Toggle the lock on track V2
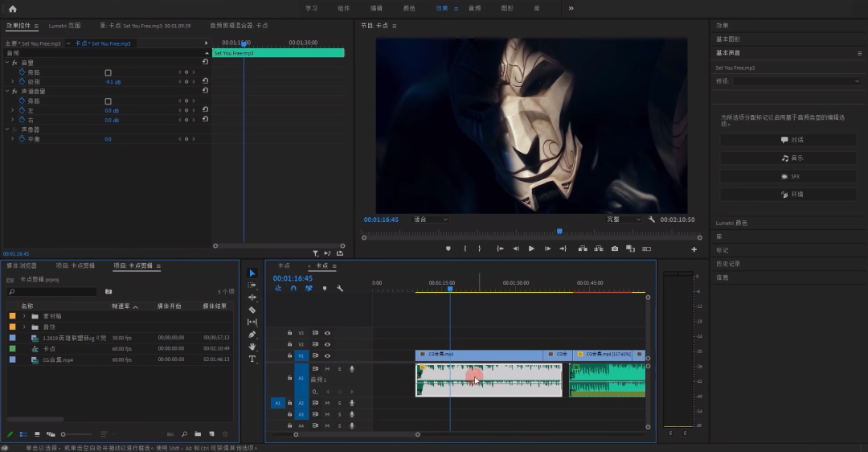The width and height of the screenshot is (868, 452). (x=290, y=344)
